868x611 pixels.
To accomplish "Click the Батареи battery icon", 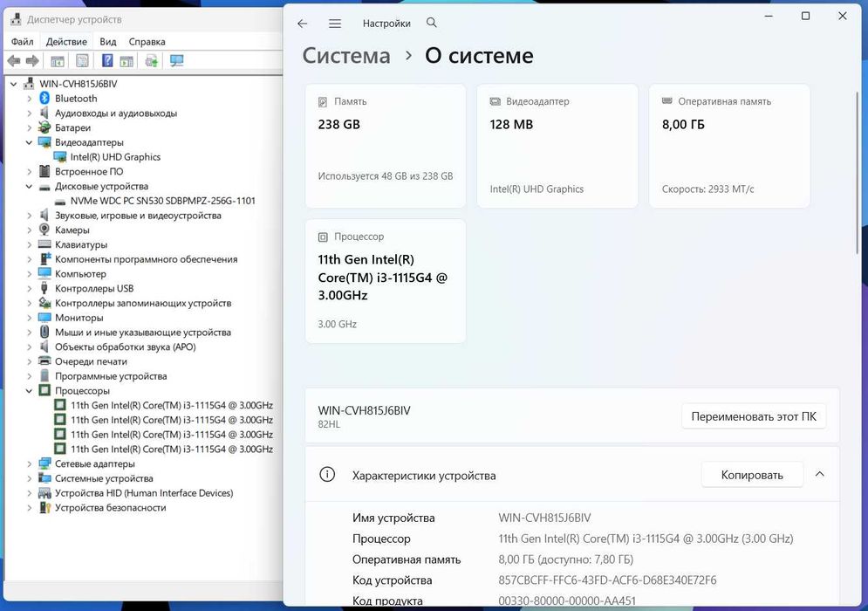I will pyautogui.click(x=44, y=127).
